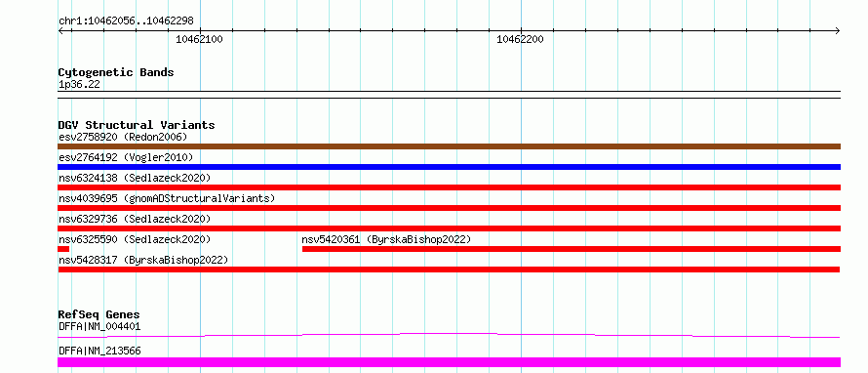
Task: Click the thick magenta DFFA NM_213566 bar
Action: click(449, 362)
